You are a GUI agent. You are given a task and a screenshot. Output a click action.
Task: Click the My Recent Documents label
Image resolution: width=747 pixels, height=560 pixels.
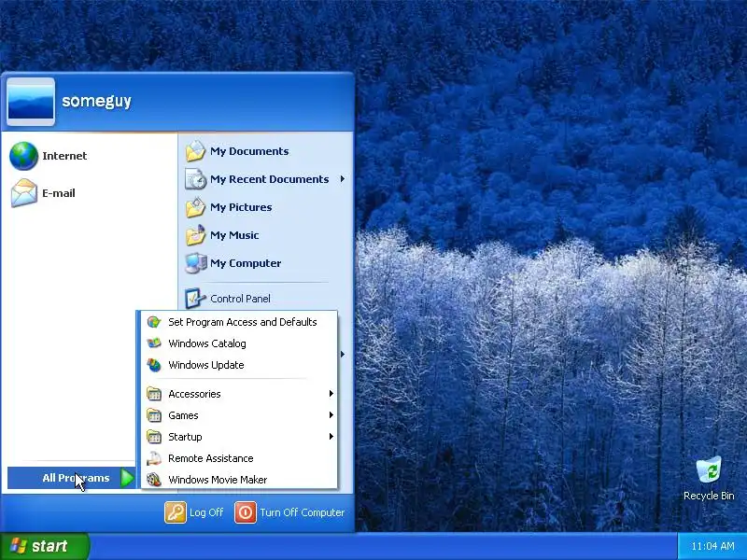[x=269, y=179]
